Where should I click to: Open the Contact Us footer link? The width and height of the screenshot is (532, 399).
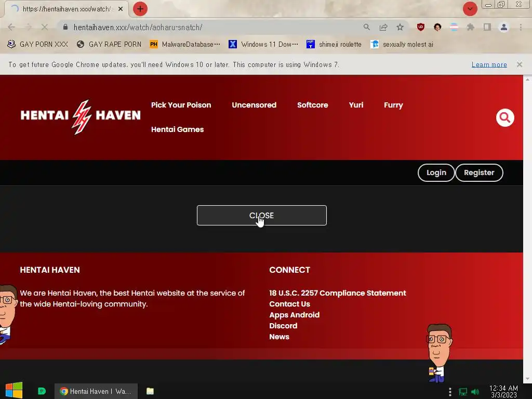coord(289,304)
